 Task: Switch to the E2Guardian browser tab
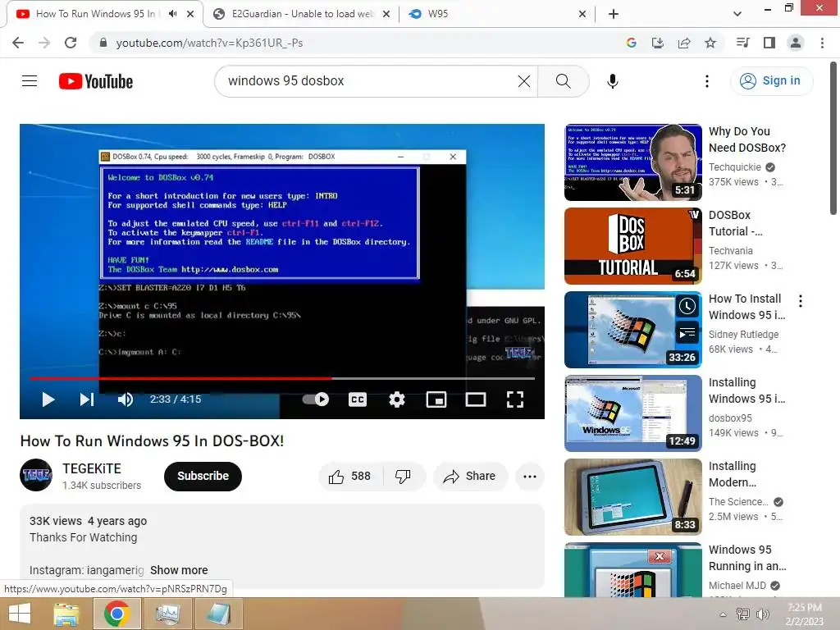pyautogui.click(x=302, y=14)
